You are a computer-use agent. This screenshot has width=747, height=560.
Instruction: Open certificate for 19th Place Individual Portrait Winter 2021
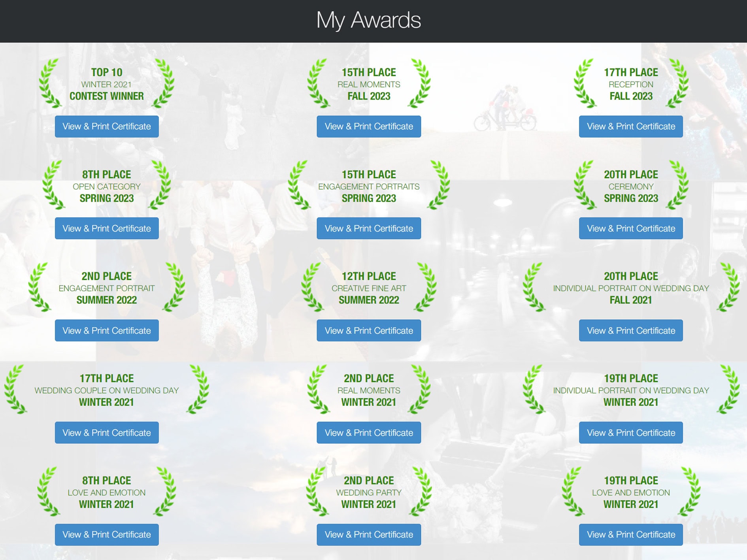(631, 433)
